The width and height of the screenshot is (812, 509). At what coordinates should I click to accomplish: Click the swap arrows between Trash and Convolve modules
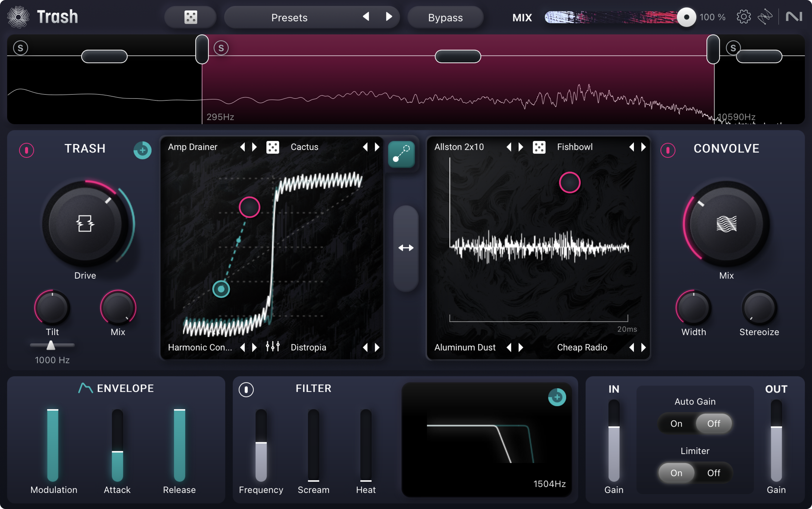pyautogui.click(x=406, y=248)
